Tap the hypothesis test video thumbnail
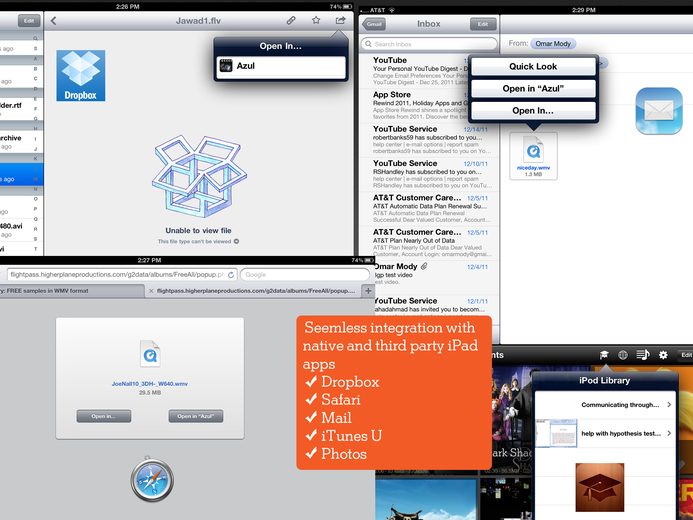The image size is (693, 520). click(x=556, y=433)
